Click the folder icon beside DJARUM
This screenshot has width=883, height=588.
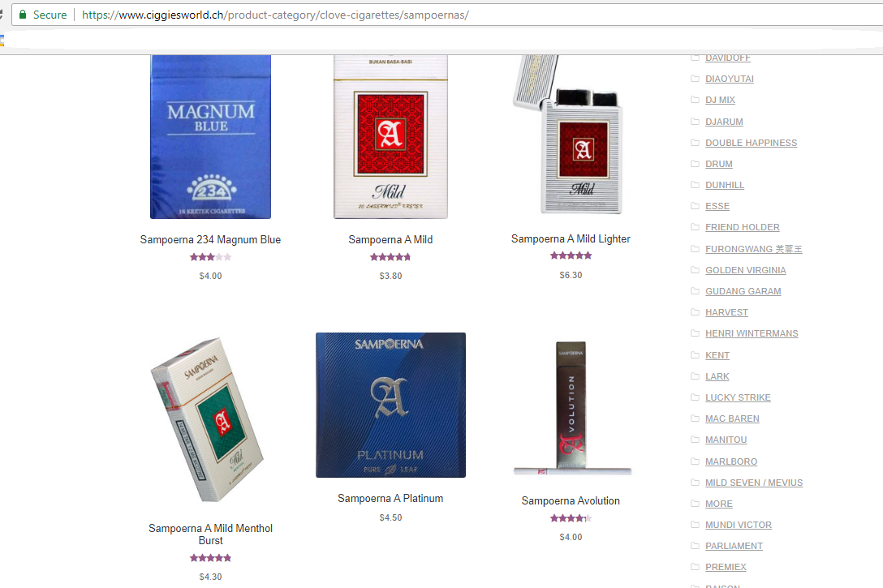point(695,122)
